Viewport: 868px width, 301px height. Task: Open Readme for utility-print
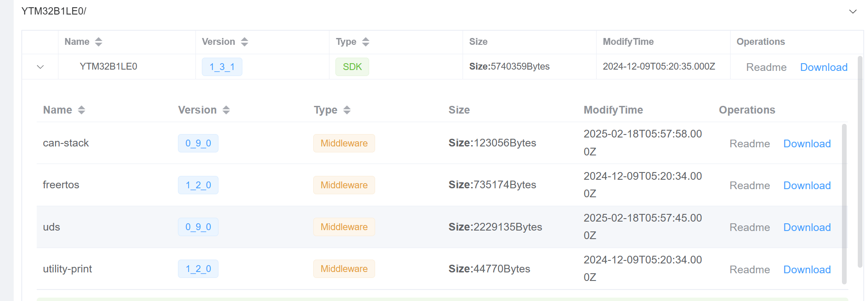(750, 270)
